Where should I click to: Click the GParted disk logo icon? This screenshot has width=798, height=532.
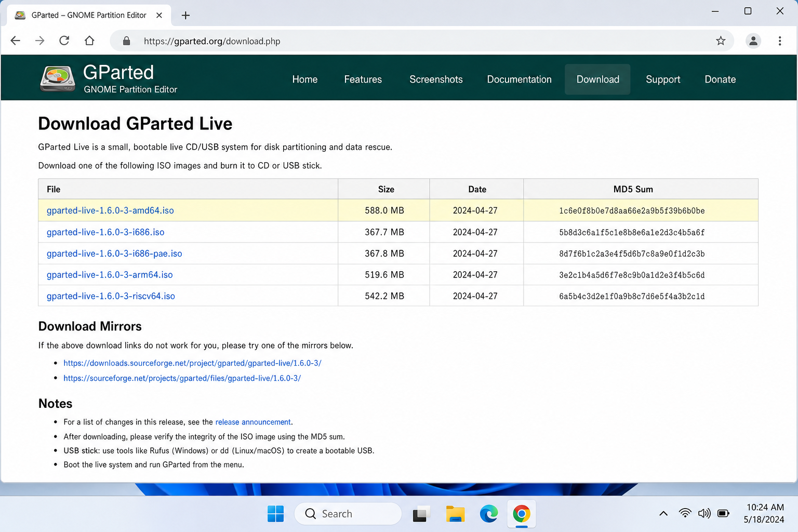pos(58,79)
